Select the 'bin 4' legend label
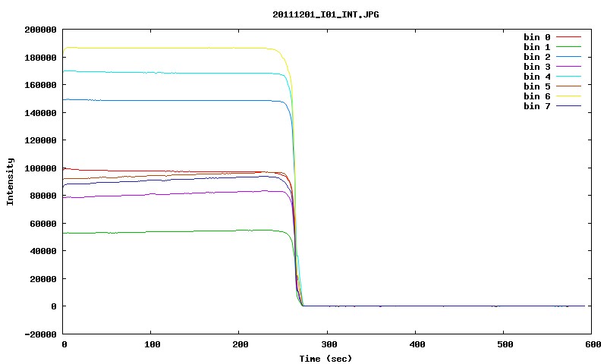This screenshot has width=607, height=364. coord(537,77)
